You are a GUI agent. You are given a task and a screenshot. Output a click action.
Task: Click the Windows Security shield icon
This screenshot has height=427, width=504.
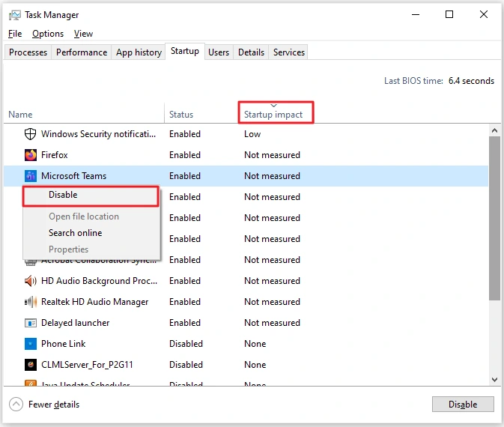(x=30, y=134)
